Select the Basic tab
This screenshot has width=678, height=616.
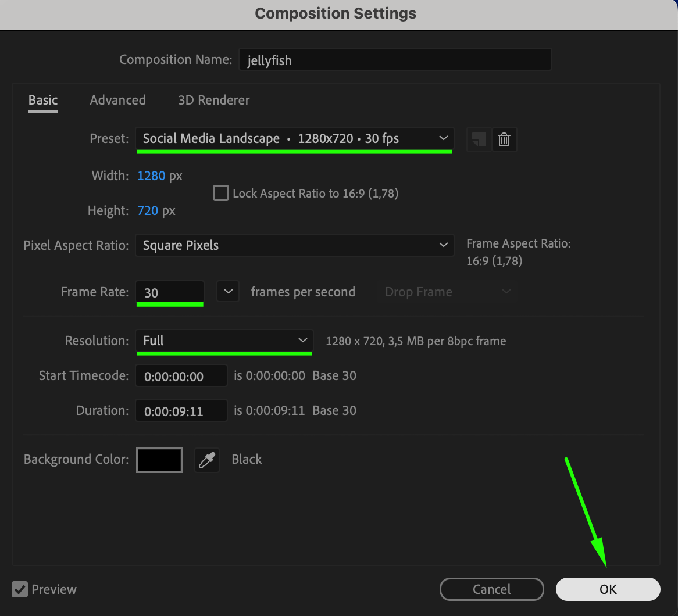coord(43,100)
